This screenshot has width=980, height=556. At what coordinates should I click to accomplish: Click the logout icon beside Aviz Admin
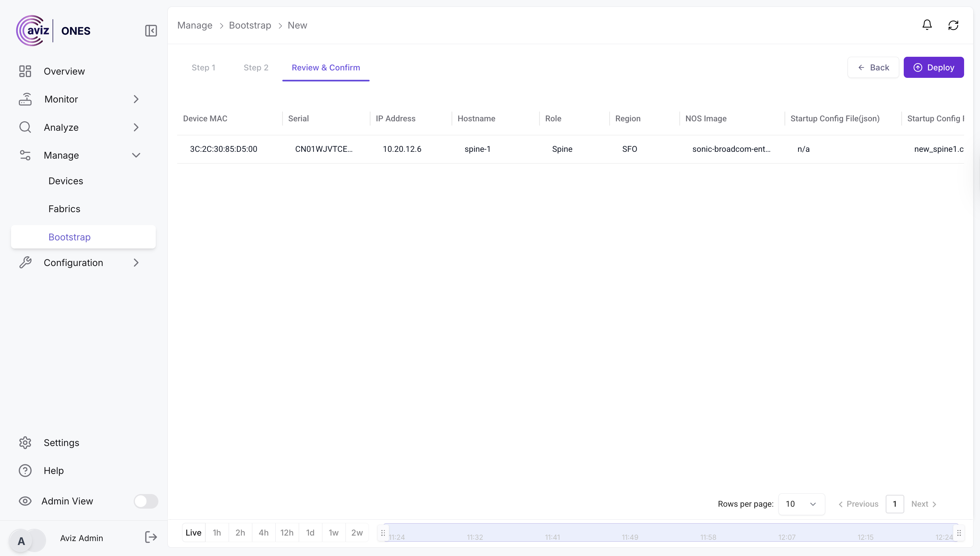151,537
